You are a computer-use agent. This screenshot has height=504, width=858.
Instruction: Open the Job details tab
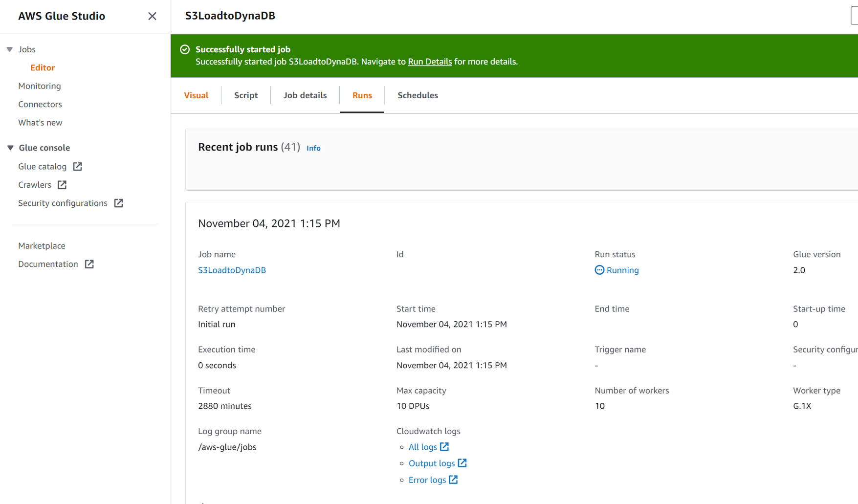pyautogui.click(x=305, y=95)
